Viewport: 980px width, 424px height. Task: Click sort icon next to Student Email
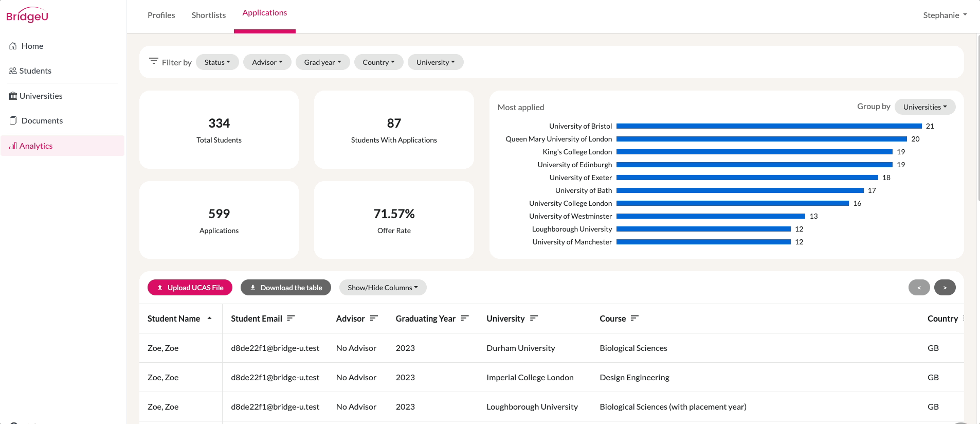point(291,318)
